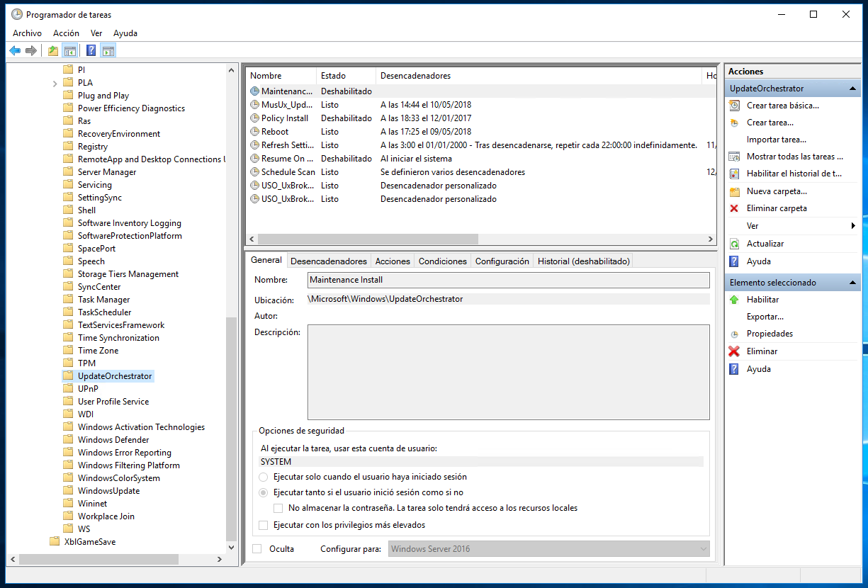Click the Descripción text area

click(x=509, y=373)
